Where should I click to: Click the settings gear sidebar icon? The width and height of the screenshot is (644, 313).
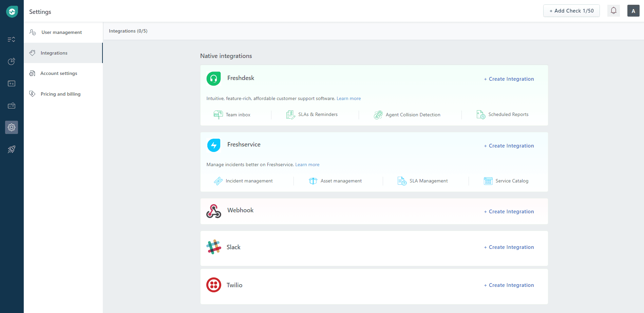[12, 128]
